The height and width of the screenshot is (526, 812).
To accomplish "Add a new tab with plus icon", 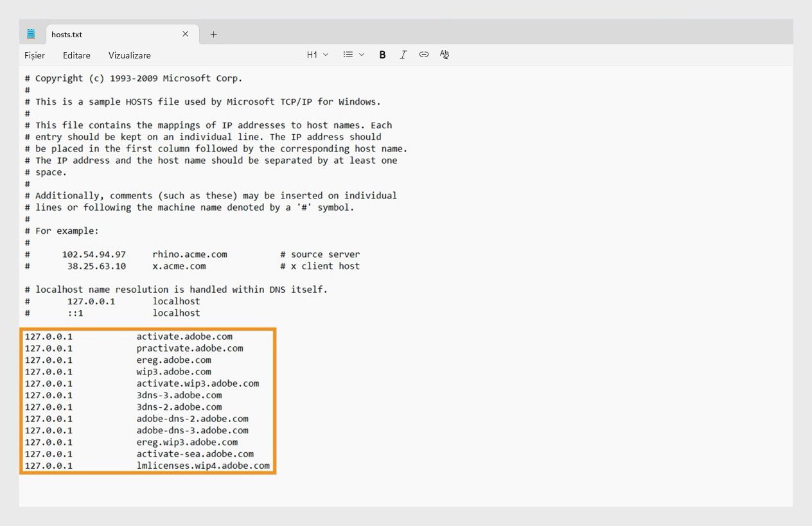I will point(214,35).
